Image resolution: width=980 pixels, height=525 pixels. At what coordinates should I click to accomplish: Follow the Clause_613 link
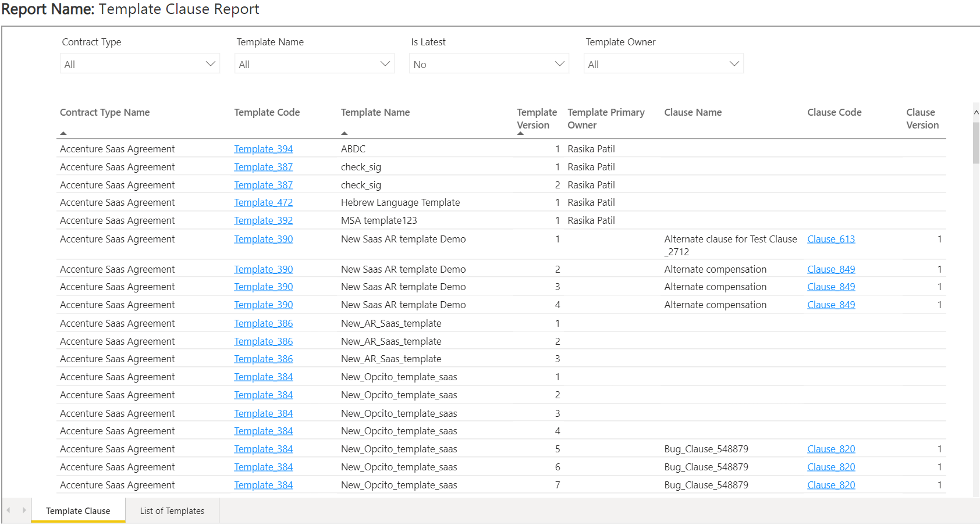pos(831,240)
